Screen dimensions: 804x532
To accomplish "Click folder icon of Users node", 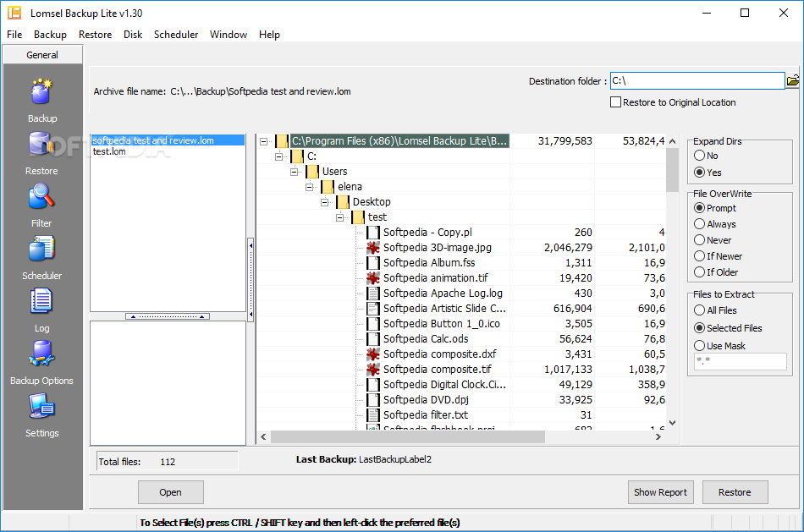I will (x=312, y=171).
